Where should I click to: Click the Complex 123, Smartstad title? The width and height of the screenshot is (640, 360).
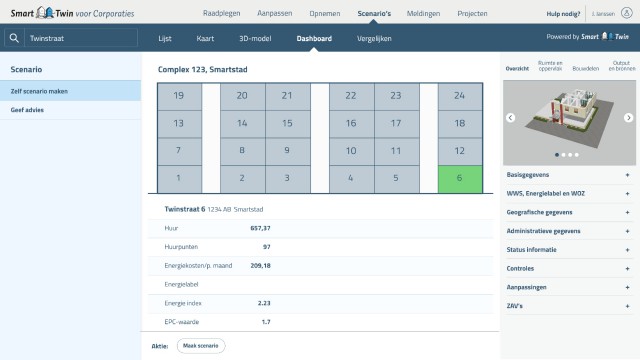203,69
